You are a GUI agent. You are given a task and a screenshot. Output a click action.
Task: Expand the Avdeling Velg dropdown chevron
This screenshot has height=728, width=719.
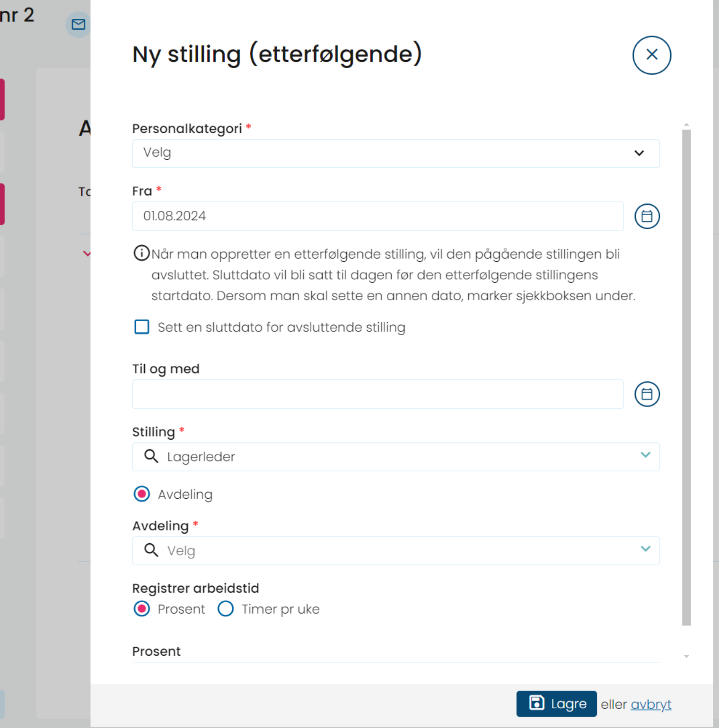[645, 549]
